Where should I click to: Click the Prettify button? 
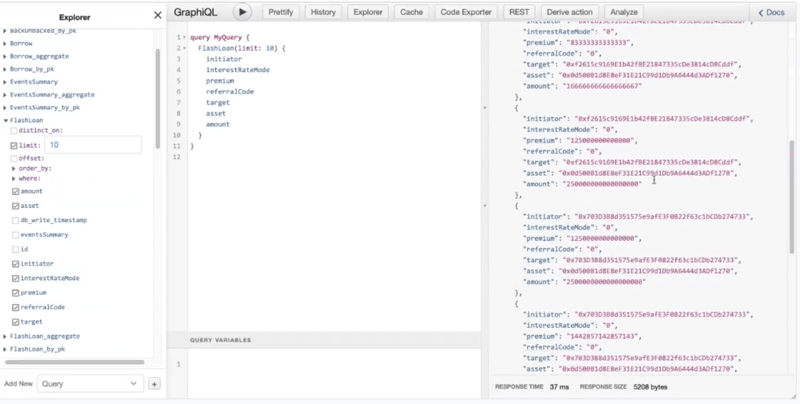coord(281,12)
